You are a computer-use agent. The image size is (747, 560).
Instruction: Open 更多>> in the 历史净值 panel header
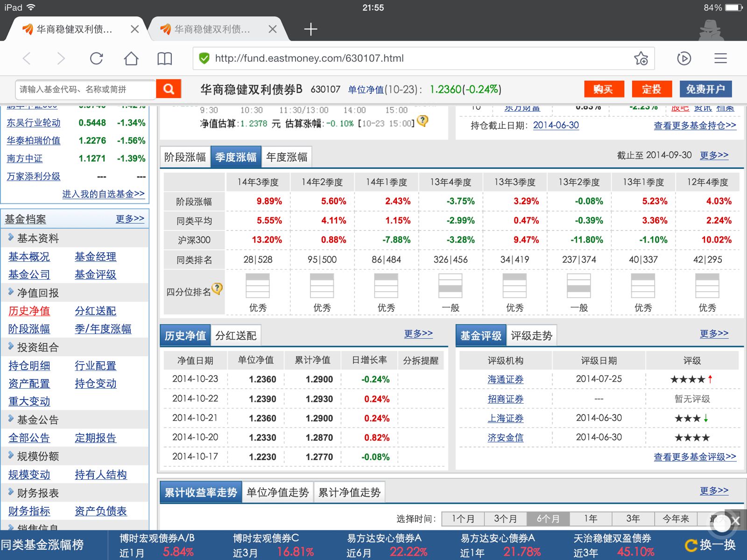click(x=418, y=334)
